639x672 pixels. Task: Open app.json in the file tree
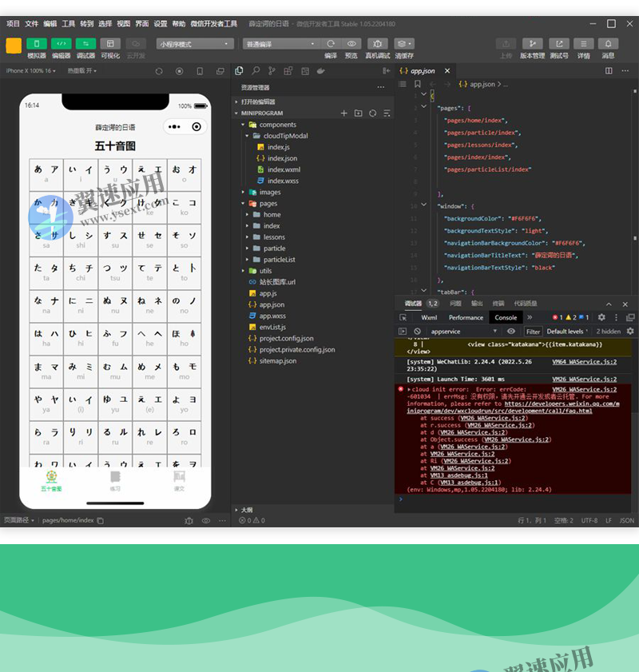coord(272,304)
